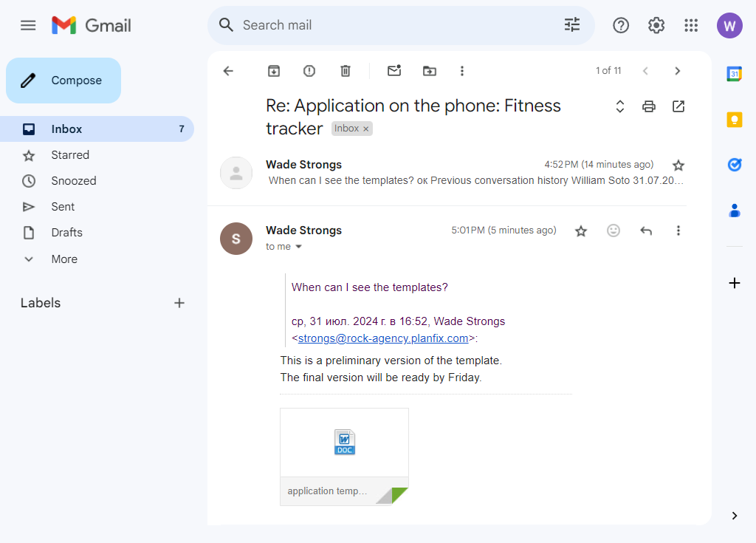This screenshot has width=756, height=543.
Task: Remove the Inbox label from conversation
Action: coord(366,129)
